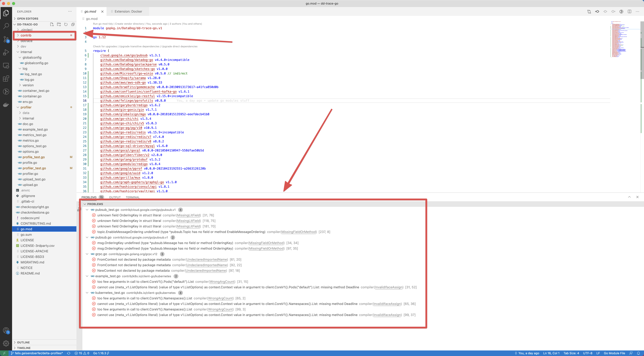Screen dimensions: 644x356
Task: Open the Docker view in activity bar
Action: [6, 105]
